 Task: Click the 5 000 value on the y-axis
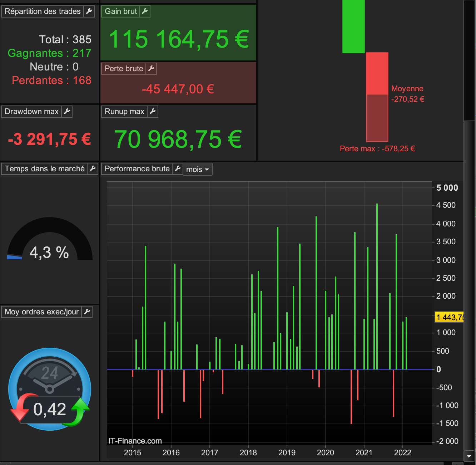[447, 188]
